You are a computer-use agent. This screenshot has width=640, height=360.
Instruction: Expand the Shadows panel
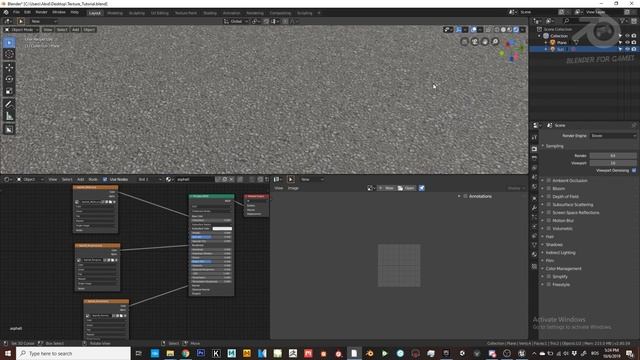[x=554, y=245]
